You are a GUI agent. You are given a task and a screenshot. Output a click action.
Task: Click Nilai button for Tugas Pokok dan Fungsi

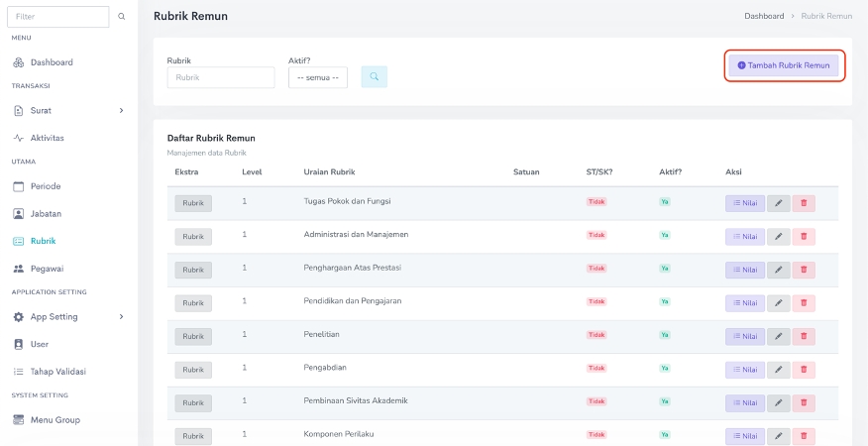[745, 203]
